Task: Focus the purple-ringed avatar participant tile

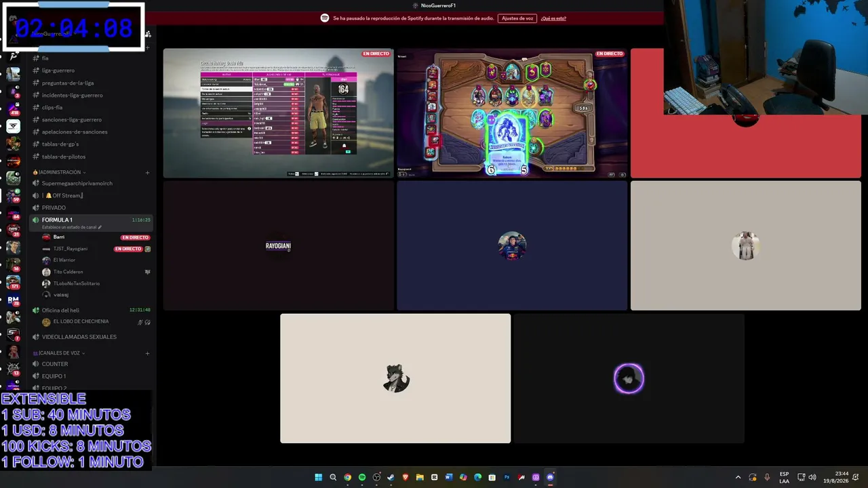Action: [629, 378]
